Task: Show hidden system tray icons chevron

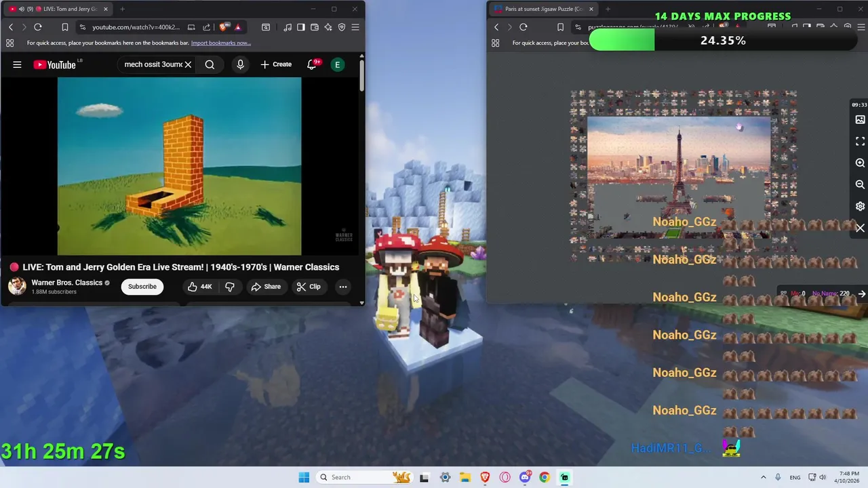Action: (x=763, y=477)
